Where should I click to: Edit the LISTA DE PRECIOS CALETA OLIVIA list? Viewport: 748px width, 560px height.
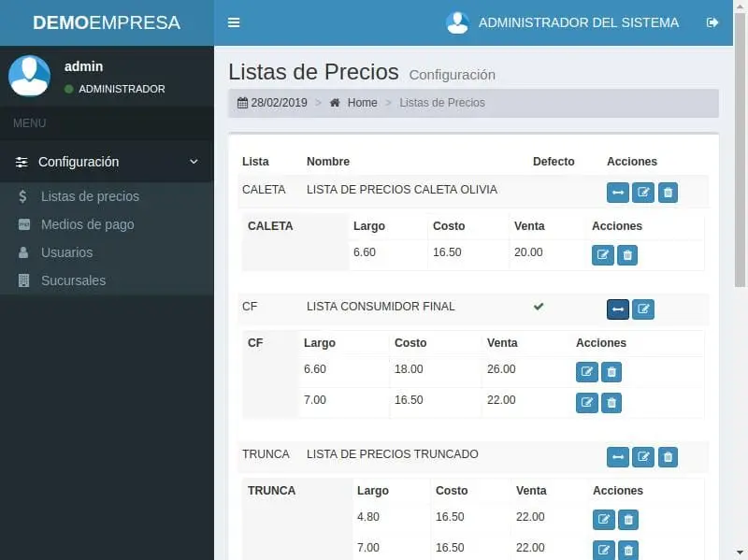643,193
